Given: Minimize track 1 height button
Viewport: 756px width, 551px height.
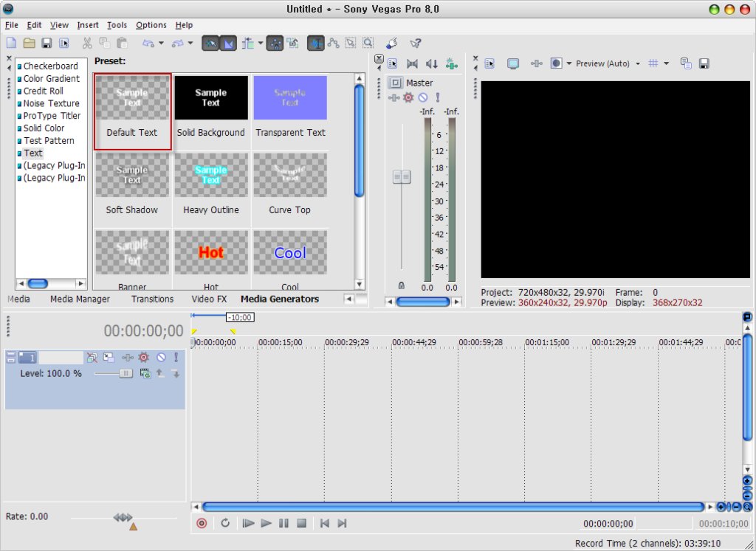Looking at the screenshot, I should coord(11,355).
